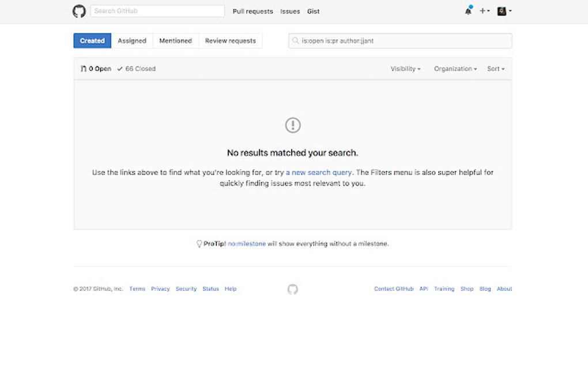Switch to Review requests tab
The width and height of the screenshot is (588, 368).
click(230, 40)
